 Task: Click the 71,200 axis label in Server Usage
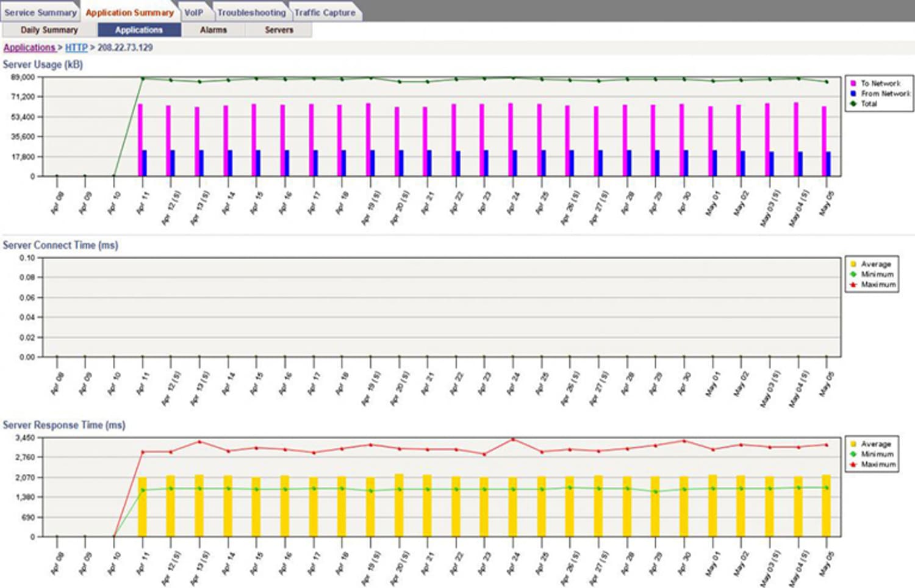(23, 97)
